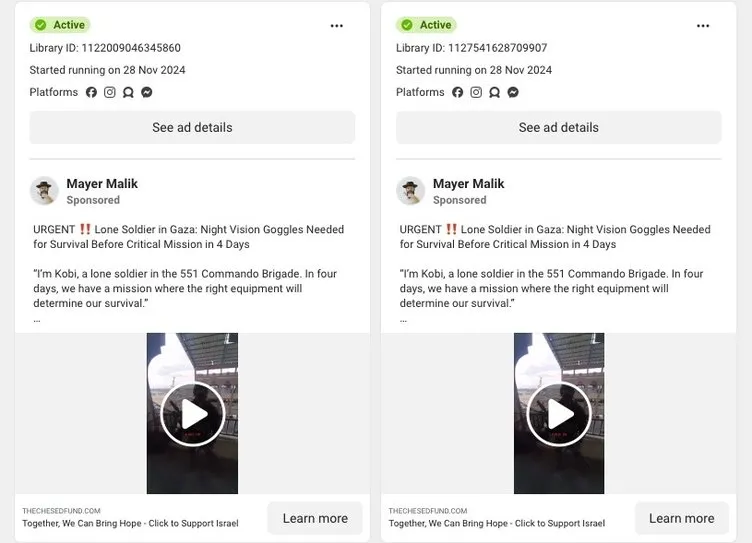Click Instagram platform icon in right ad
752x543 pixels.
(476, 92)
